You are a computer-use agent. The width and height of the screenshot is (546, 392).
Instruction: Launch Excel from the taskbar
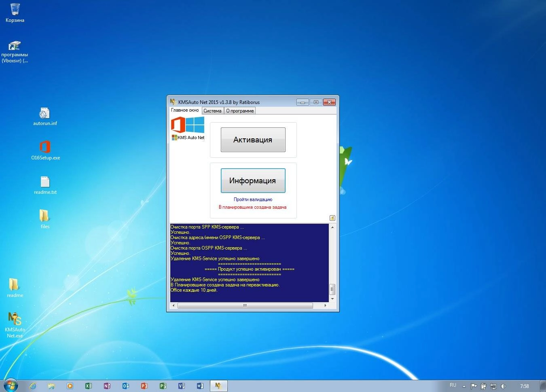[x=89, y=386]
